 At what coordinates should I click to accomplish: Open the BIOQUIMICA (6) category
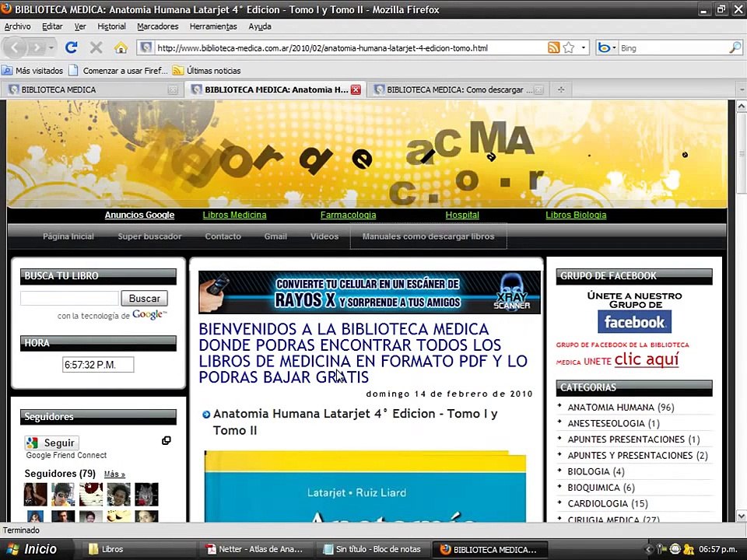[601, 487]
